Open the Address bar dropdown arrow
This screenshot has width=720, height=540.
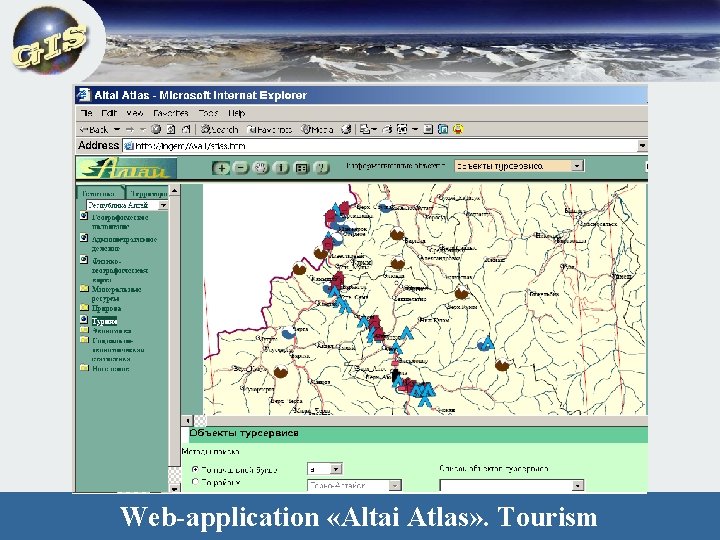coord(642,146)
